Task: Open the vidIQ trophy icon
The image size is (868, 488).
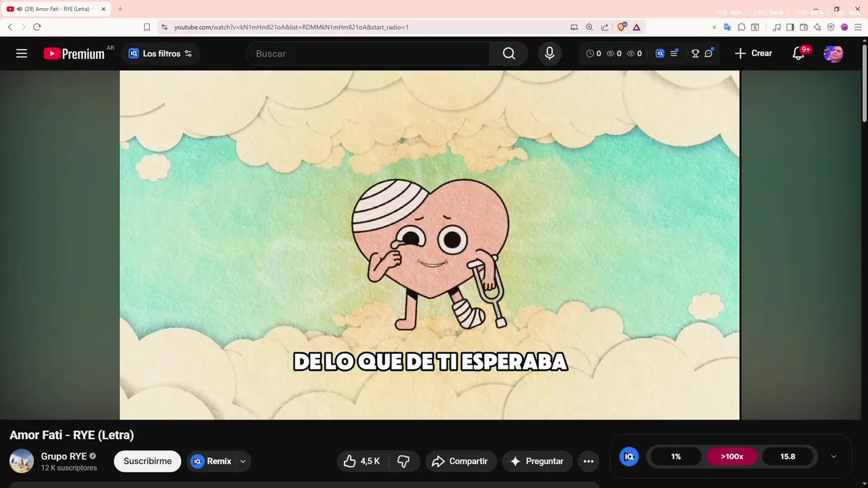Action: point(695,54)
